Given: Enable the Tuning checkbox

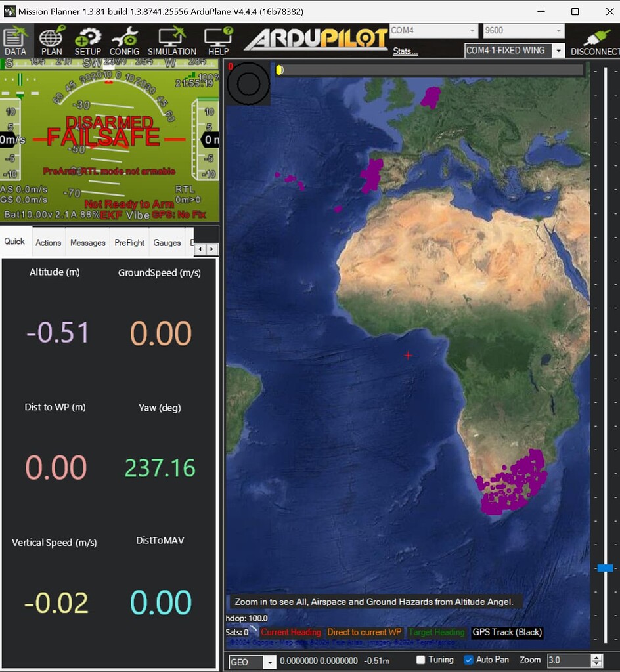Looking at the screenshot, I should (421, 660).
